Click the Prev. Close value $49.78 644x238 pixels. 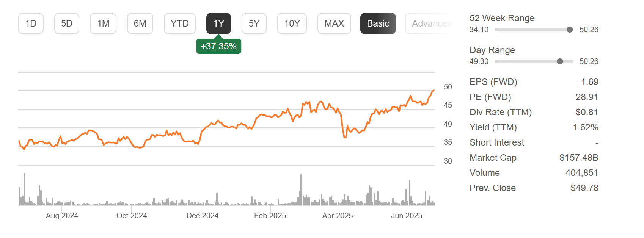click(x=584, y=188)
